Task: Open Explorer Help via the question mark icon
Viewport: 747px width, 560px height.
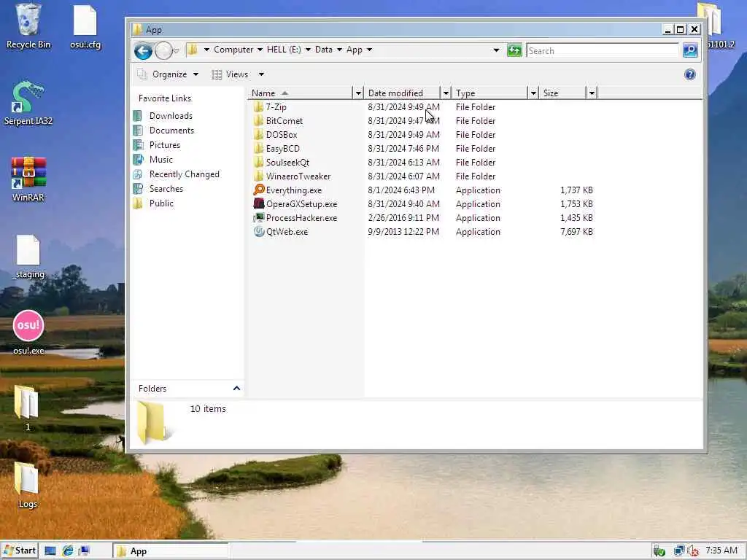Action: click(x=689, y=74)
